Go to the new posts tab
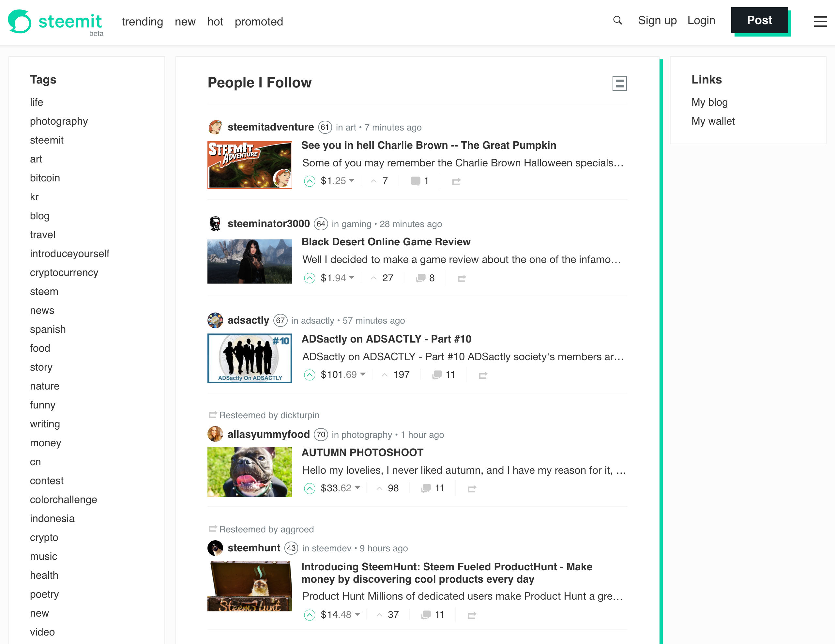The height and width of the screenshot is (644, 835). [x=185, y=22]
